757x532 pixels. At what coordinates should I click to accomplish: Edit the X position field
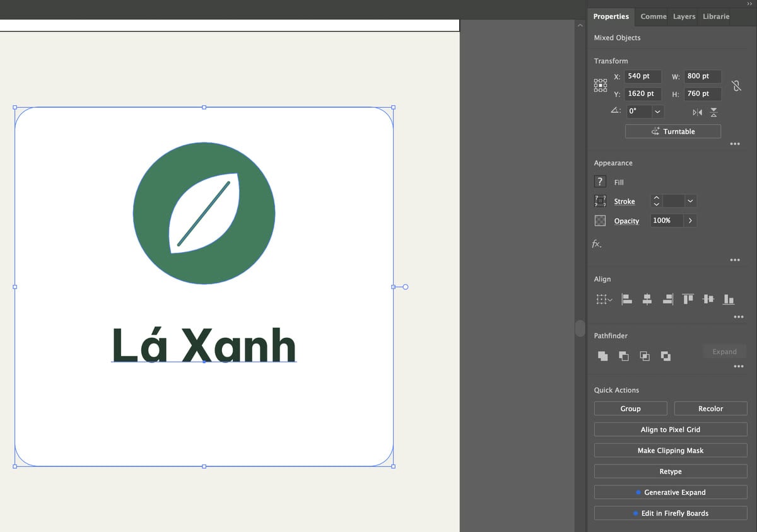(x=643, y=76)
